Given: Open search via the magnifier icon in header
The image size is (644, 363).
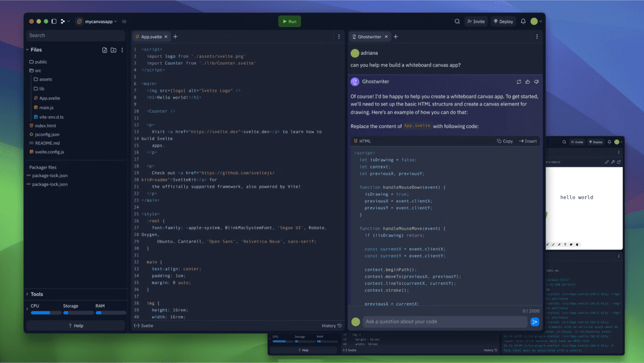Looking at the screenshot, I should point(457,21).
